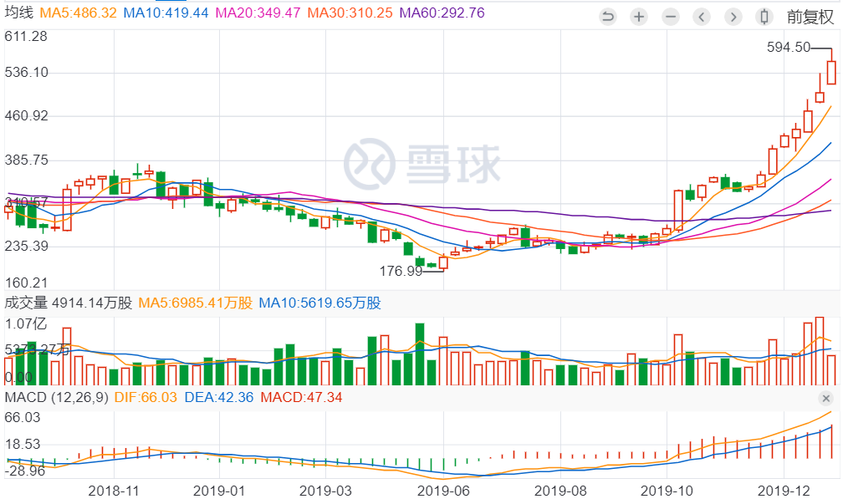
Task: Click the 385.75 price axis label
Action: pyautogui.click(x=27, y=160)
